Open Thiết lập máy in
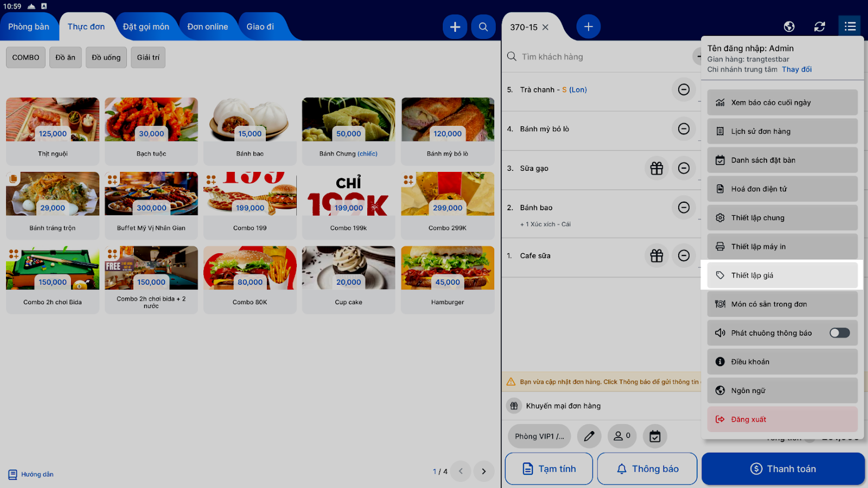868x488 pixels. [x=782, y=246]
